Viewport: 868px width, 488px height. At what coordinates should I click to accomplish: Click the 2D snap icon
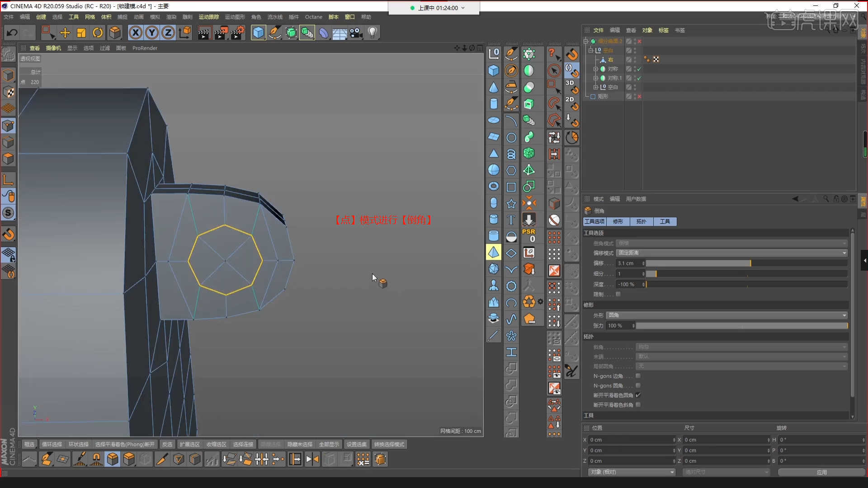(x=571, y=103)
